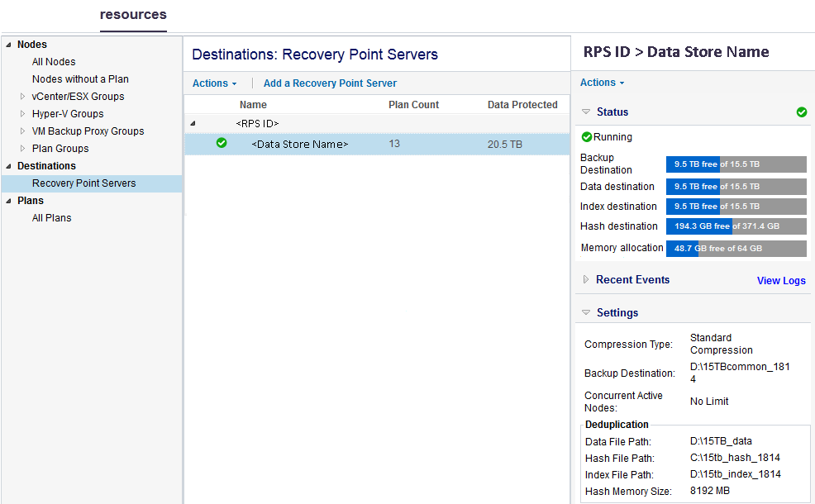
Task: Sort by Plan Count column header
Action: [x=413, y=105]
